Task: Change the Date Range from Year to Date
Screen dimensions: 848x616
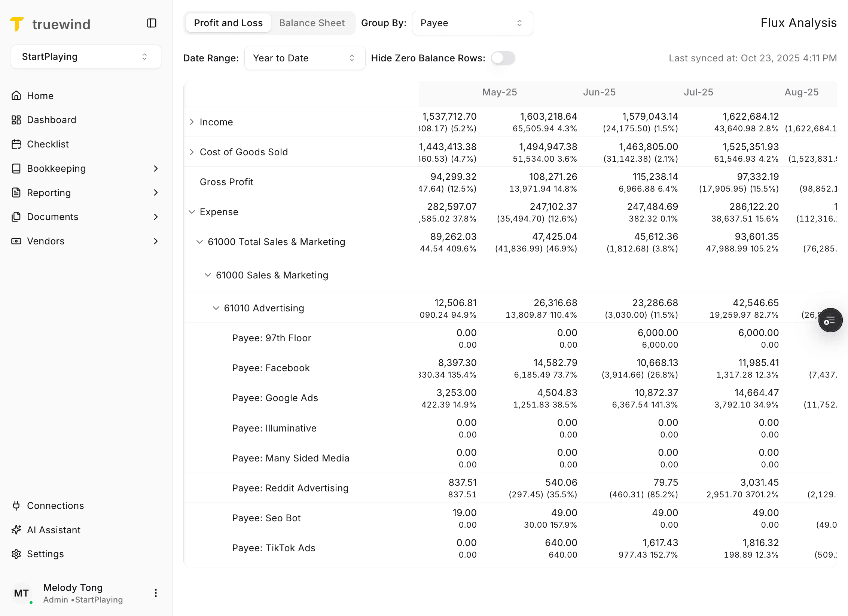Action: point(304,58)
